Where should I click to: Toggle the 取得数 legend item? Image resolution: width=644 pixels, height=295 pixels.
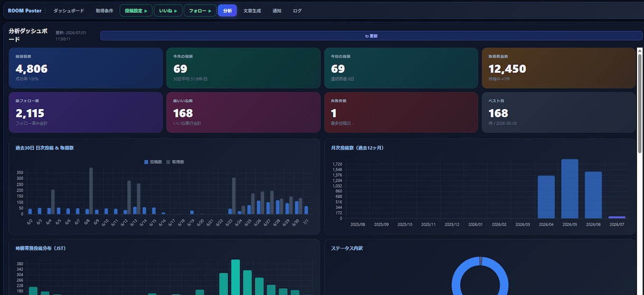coord(175,162)
